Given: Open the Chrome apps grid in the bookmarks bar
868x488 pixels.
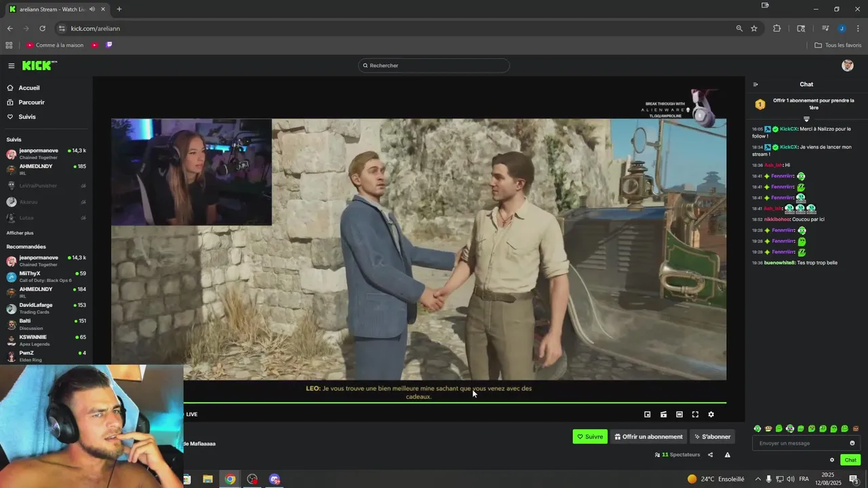Looking at the screenshot, I should [x=9, y=45].
